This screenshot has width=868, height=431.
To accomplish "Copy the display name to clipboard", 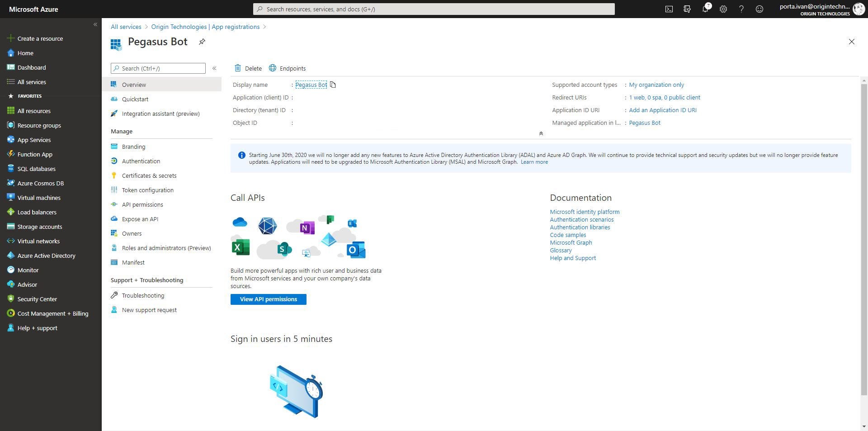I will (333, 85).
